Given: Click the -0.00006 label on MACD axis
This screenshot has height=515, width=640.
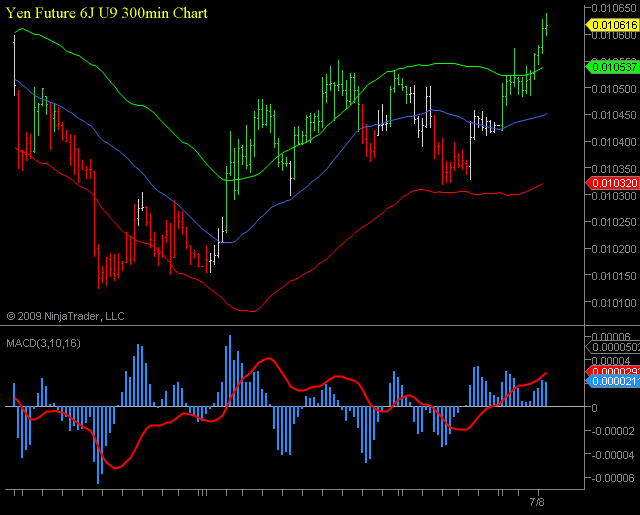Looking at the screenshot, I should click(612, 478).
